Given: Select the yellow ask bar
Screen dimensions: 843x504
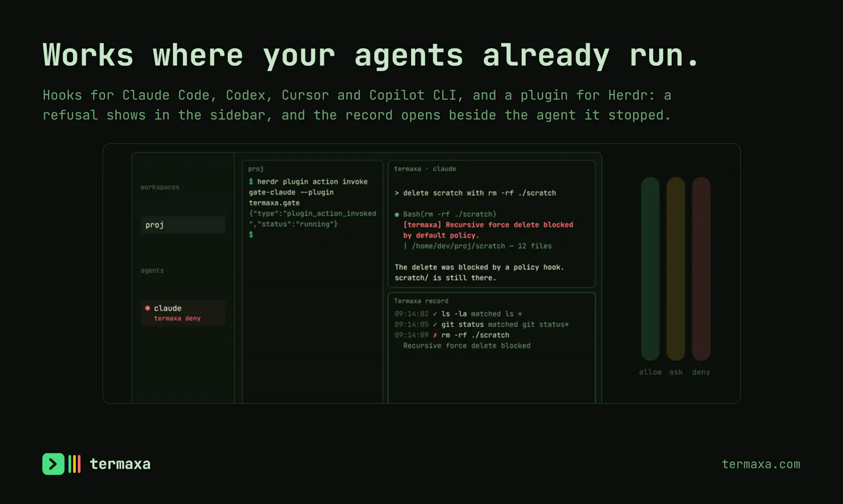Looking at the screenshot, I should [675, 269].
